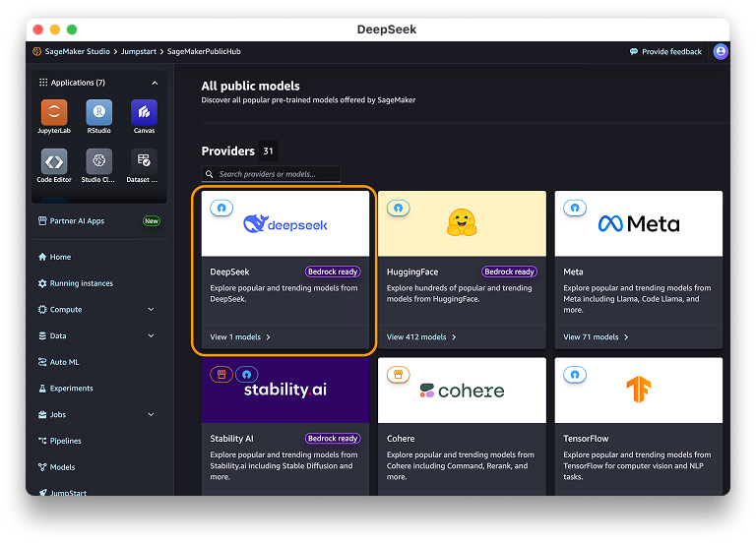This screenshot has width=756, height=543.
Task: Click the orange marketplace badge on Stability AI card
Action: (x=221, y=375)
